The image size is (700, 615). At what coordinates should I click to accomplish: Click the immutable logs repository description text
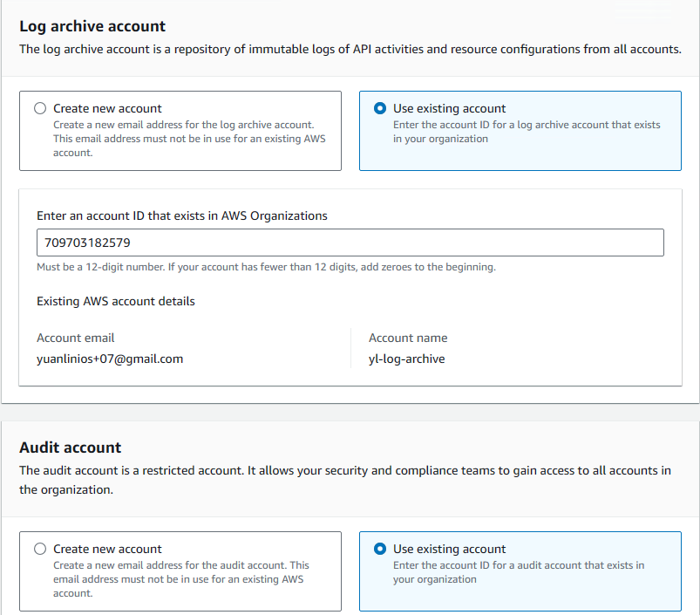[350, 49]
